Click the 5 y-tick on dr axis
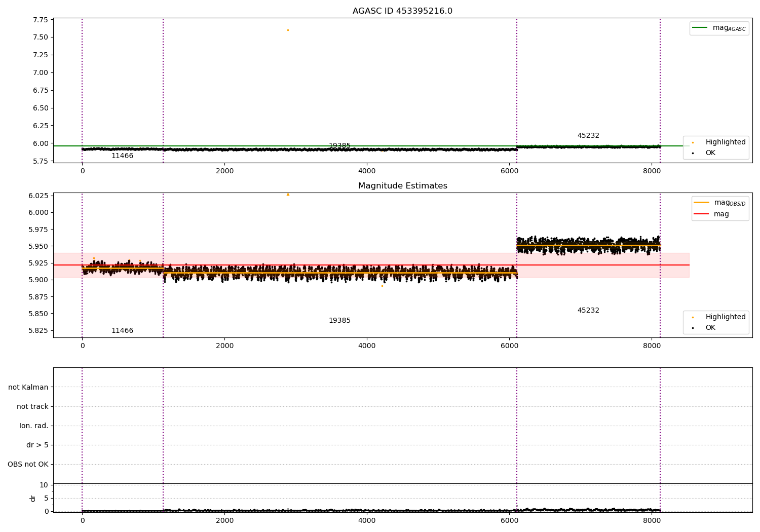 [46, 499]
